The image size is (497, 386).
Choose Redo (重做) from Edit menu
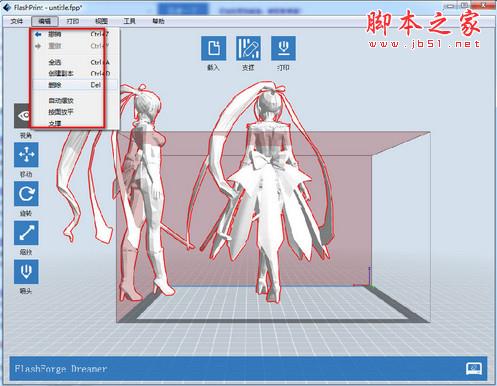click(x=75, y=46)
